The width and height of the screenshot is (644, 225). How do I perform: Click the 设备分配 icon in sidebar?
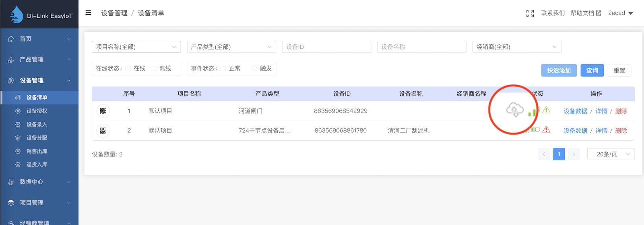18,138
